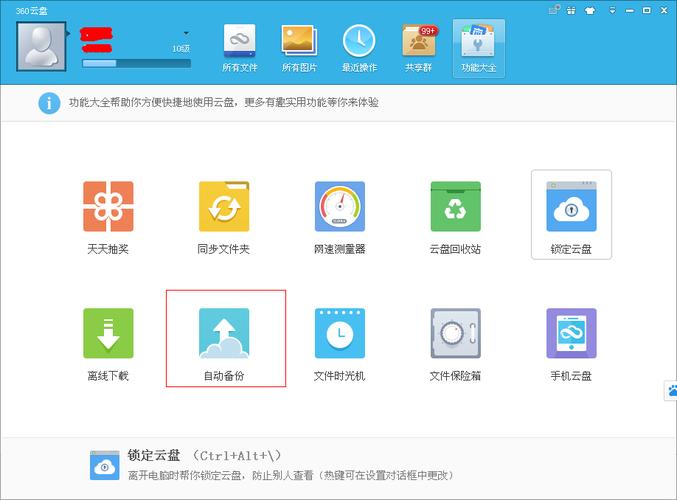Click the paw icon on right edge
Screen dimensions: 677x500
[x=671, y=391]
